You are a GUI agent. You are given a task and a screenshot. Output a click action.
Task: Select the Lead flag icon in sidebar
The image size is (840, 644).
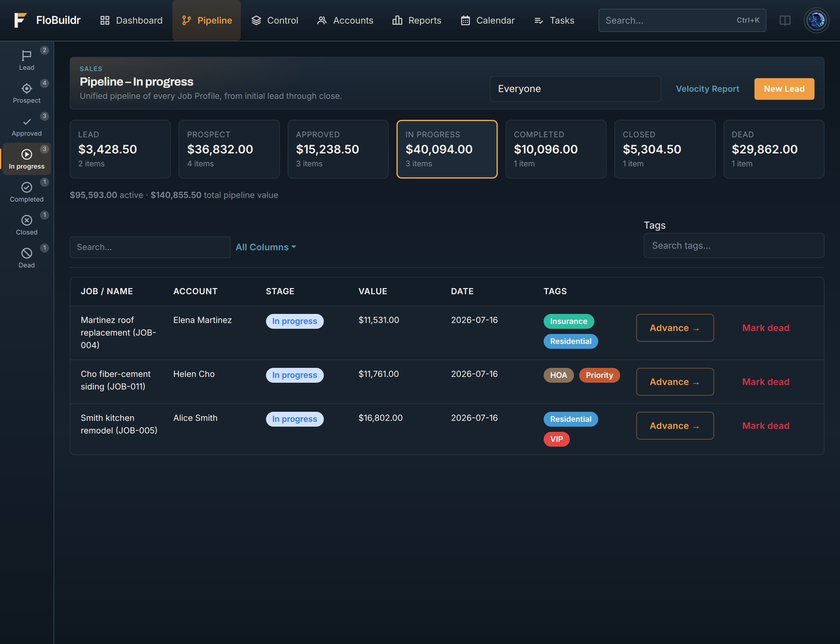[26, 55]
